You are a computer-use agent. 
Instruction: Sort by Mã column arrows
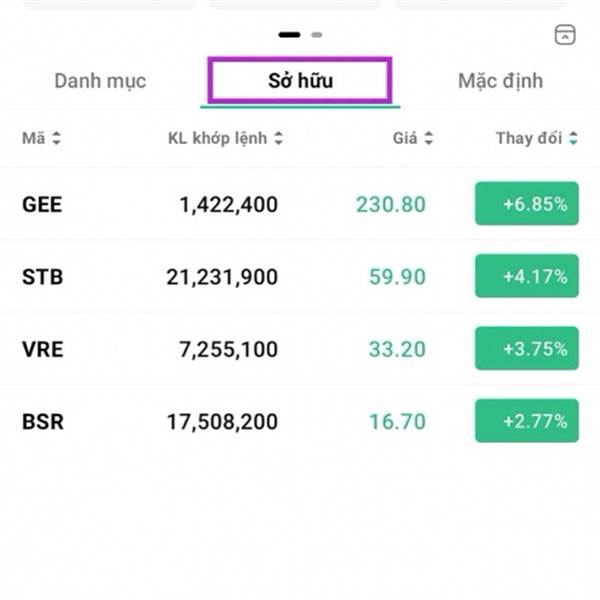[56, 139]
